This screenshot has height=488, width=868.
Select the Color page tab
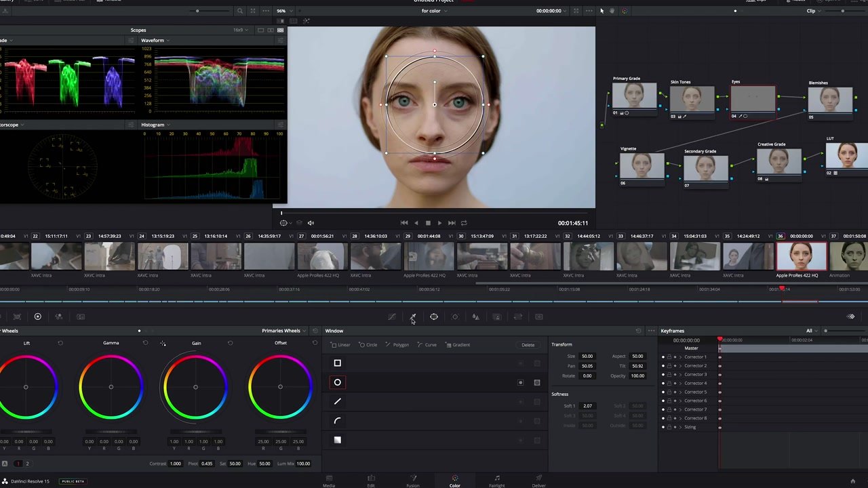[455, 481]
